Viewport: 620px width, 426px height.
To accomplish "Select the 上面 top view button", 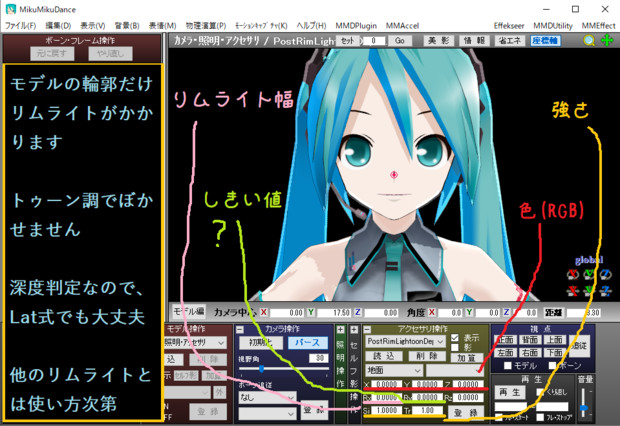I will [555, 340].
